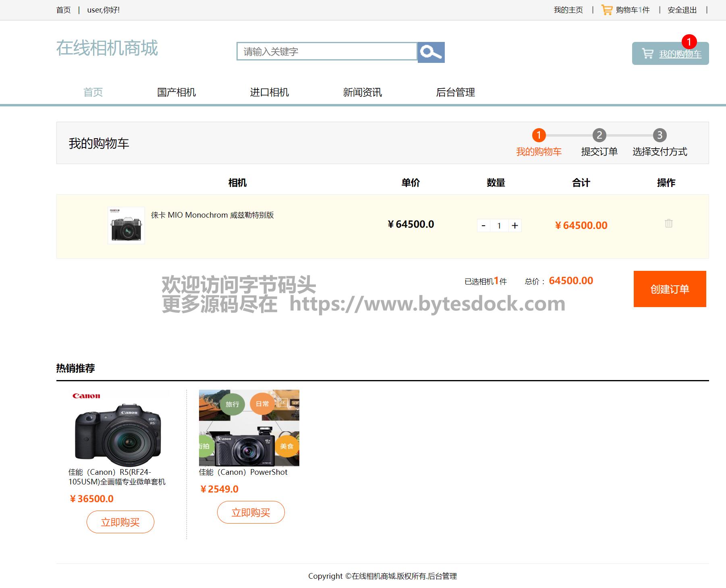Open the cart item camera thumbnail
Image resolution: width=726 pixels, height=588 pixels.
[x=126, y=225]
